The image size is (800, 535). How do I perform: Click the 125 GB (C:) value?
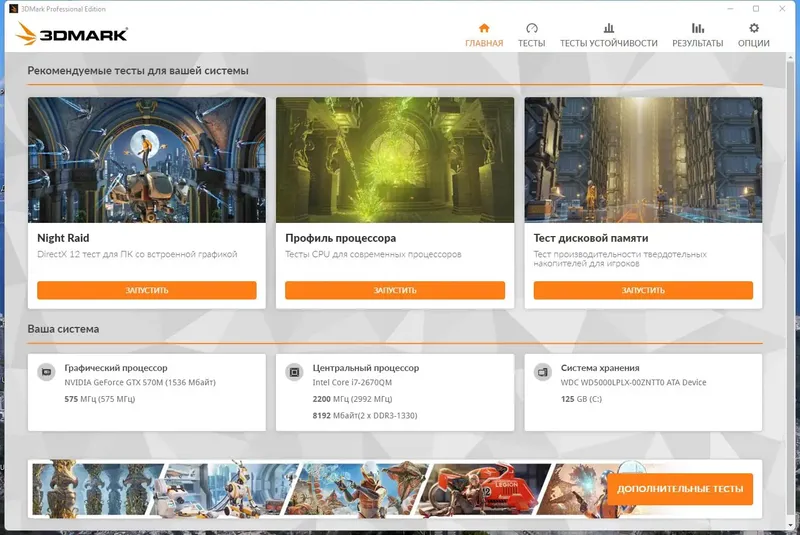click(x=581, y=399)
